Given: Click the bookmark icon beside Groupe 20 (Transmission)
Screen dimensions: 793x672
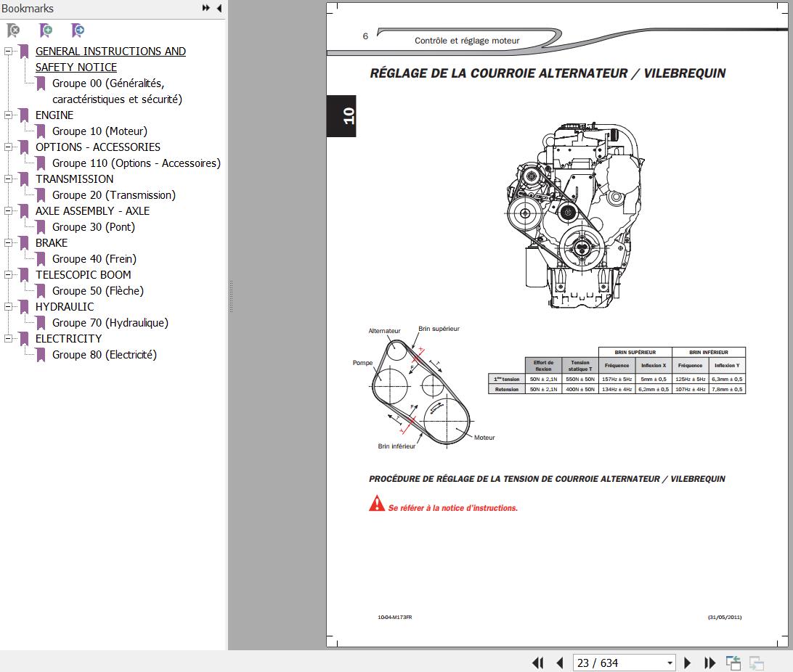Looking at the screenshot, I should (x=41, y=195).
